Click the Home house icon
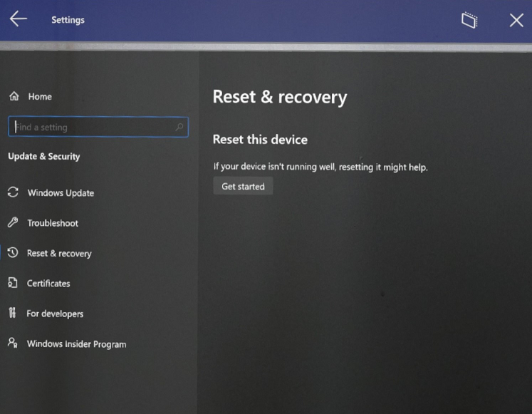The image size is (532, 414). [14, 96]
